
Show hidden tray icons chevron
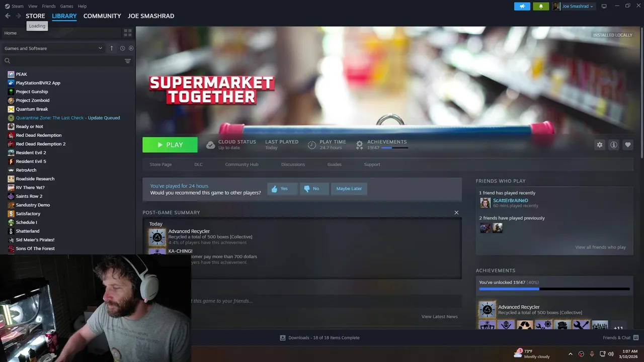click(570, 354)
